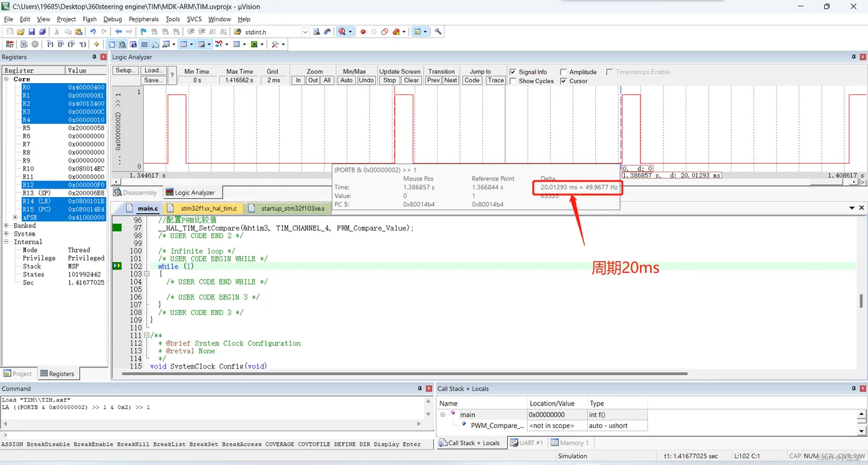Screen dimensions: 868x465
Task: Open the Memory windows dropdown arrow
Action: coord(192,45)
